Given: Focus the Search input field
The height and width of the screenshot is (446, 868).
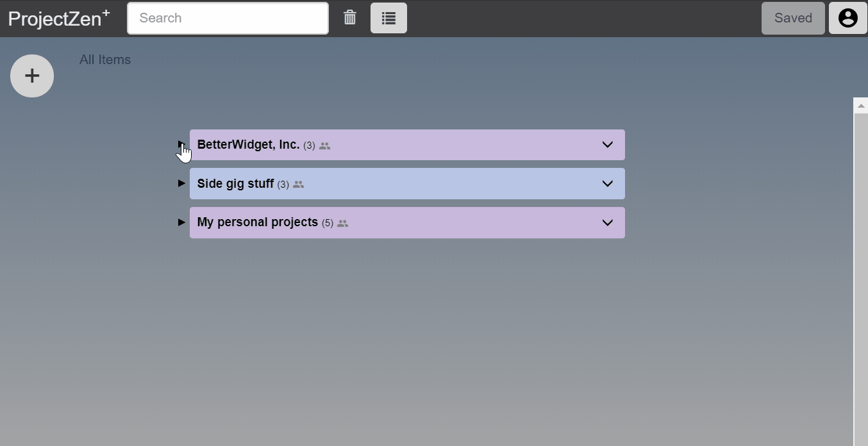Looking at the screenshot, I should pos(228,18).
